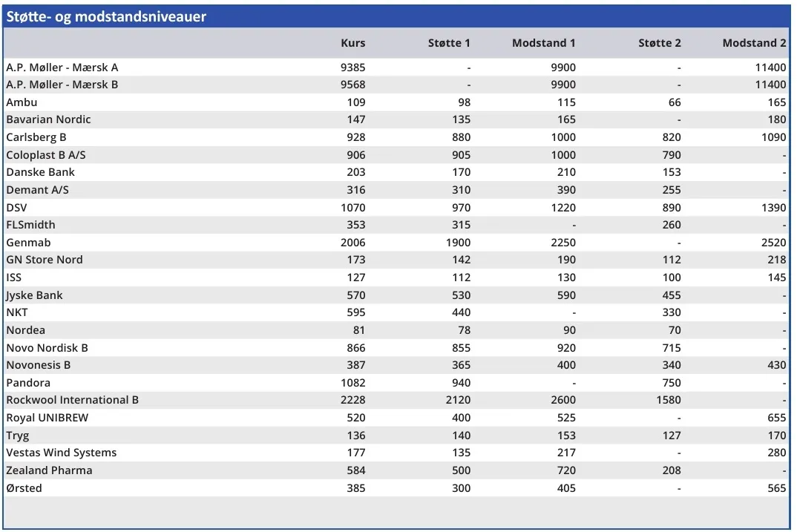Select Pandora's Kurs value 1082

352,383
